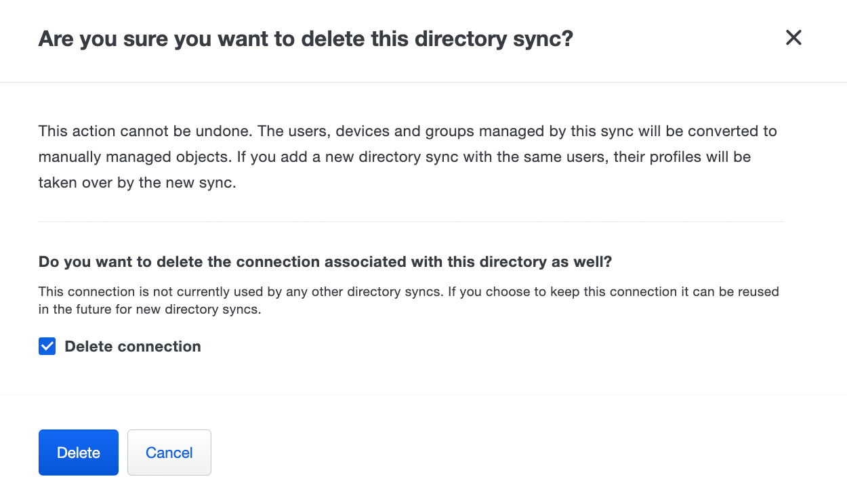Select the Cancel button
Viewport: 847px width, 504px height.
tap(169, 452)
